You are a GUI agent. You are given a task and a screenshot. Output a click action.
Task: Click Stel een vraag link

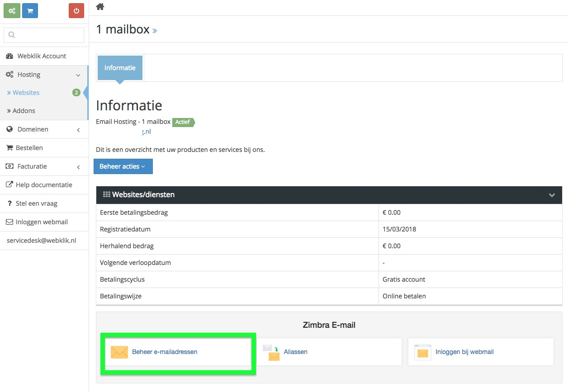click(36, 203)
